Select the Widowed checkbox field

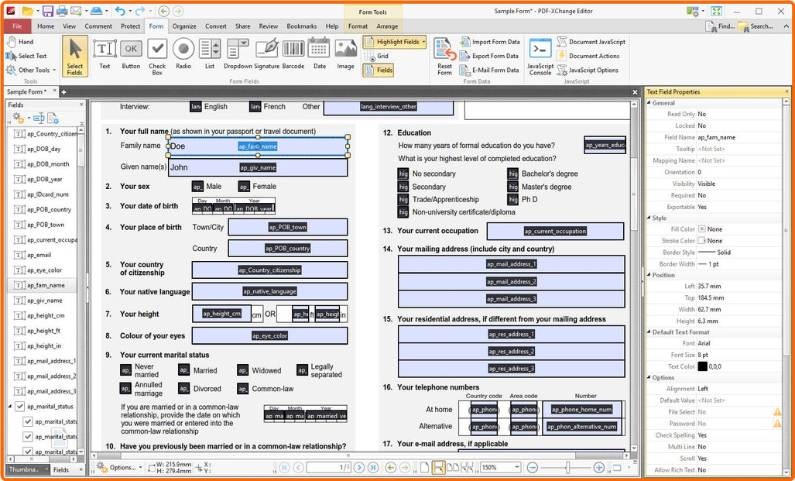pyautogui.click(x=243, y=371)
